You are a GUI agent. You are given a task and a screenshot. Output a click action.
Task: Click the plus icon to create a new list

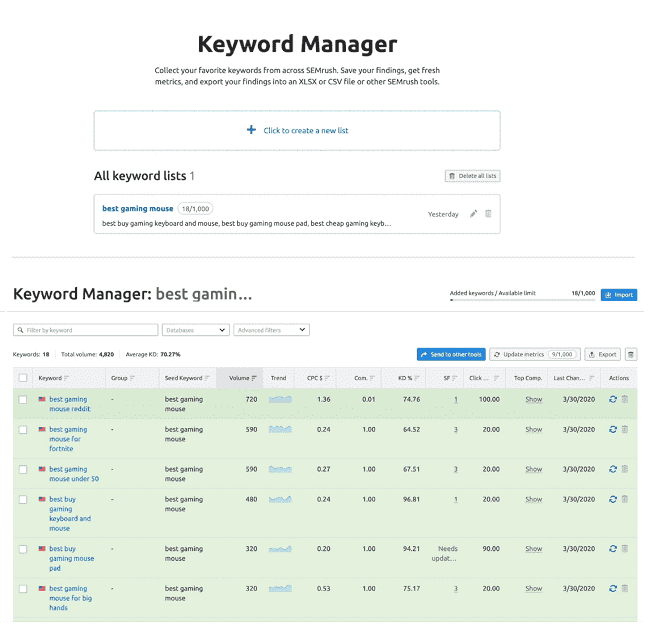pos(251,130)
